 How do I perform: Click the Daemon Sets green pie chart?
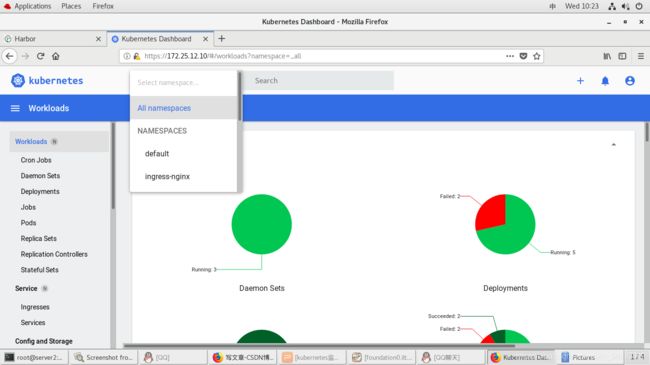262,224
